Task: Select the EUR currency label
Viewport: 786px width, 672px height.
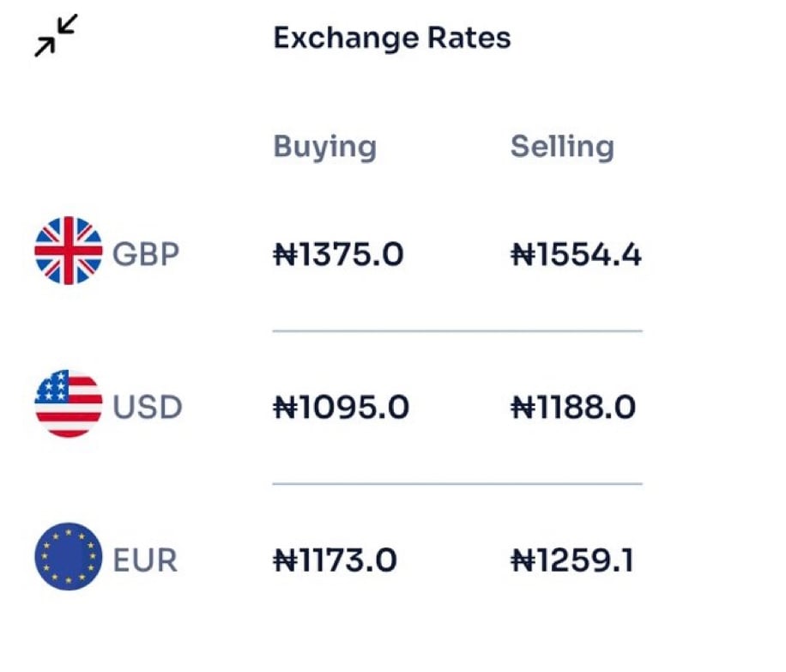Action: pos(145,560)
